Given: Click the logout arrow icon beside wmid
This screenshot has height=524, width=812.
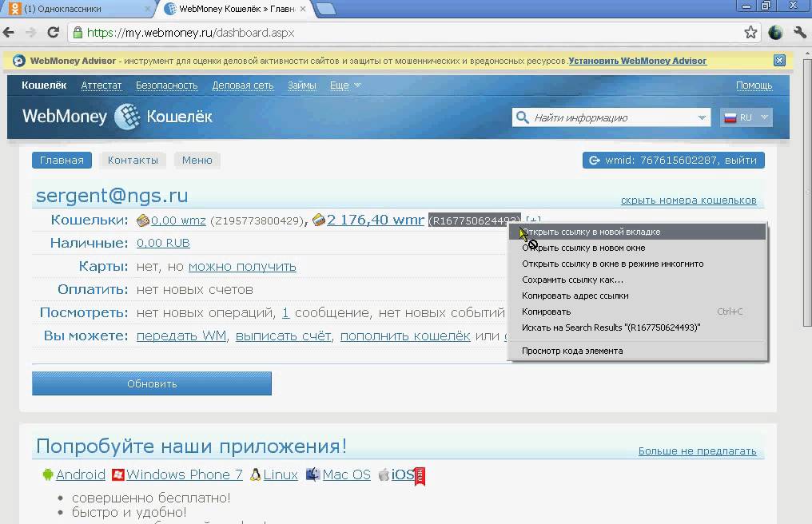Looking at the screenshot, I should pyautogui.click(x=595, y=161).
